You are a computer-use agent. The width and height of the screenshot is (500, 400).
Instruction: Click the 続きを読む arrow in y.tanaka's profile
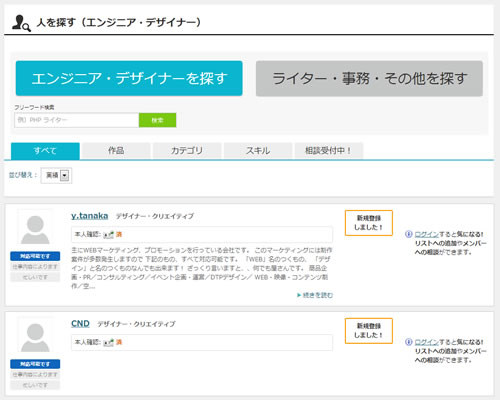click(299, 295)
